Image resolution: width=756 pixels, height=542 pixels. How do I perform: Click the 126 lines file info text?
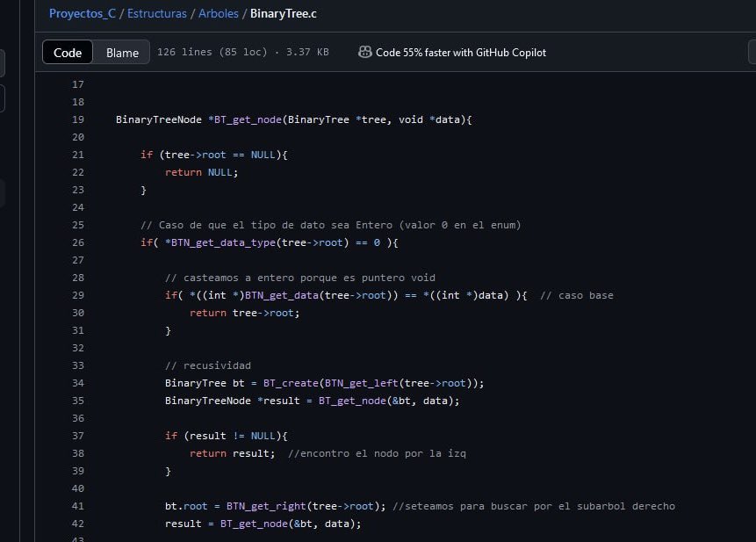pos(243,52)
